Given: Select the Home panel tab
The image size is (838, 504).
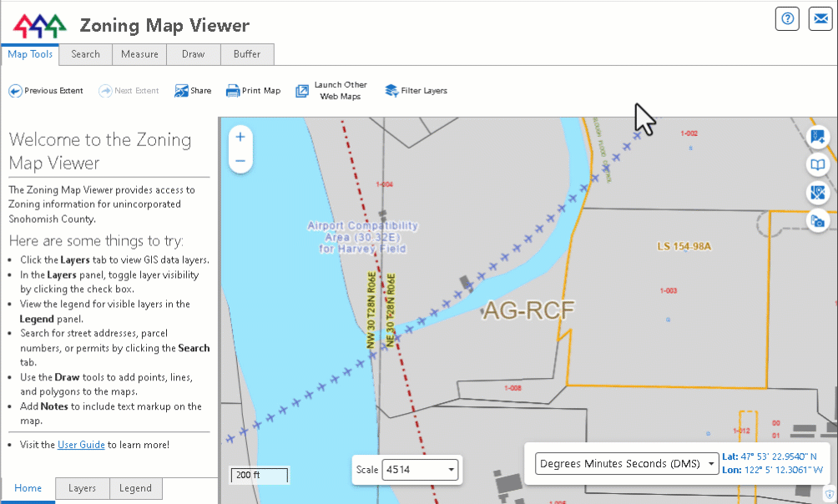Looking at the screenshot, I should click(28, 488).
